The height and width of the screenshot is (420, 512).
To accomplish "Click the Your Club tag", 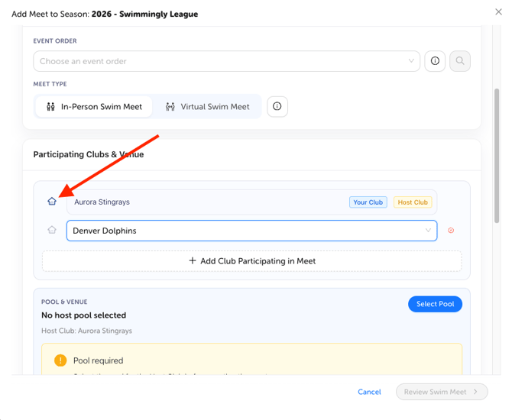I will click(368, 202).
